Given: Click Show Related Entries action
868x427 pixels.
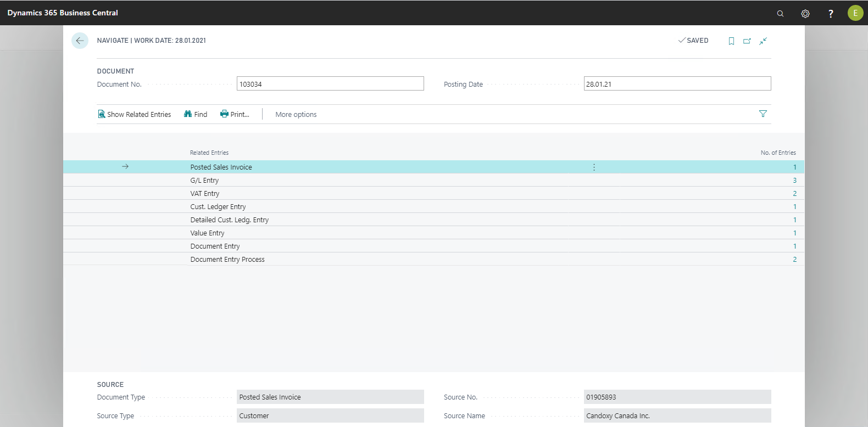Looking at the screenshot, I should coord(135,115).
